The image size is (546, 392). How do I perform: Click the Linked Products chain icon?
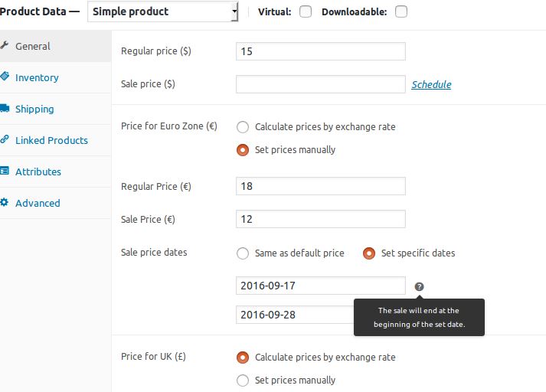(4, 139)
